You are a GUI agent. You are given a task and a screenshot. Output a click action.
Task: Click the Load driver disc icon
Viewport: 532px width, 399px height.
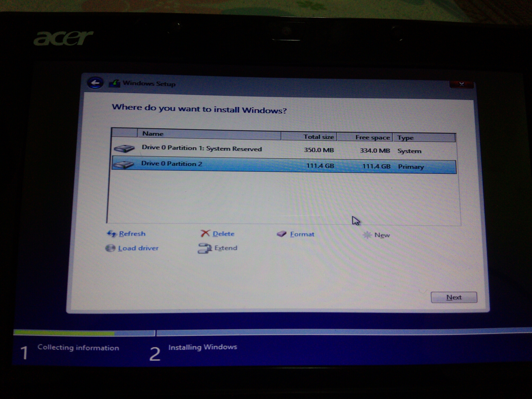pos(110,248)
